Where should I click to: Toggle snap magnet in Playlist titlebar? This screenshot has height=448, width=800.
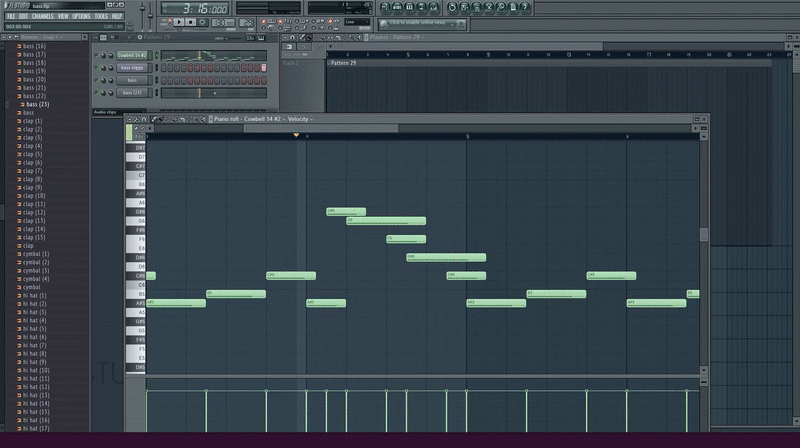[292, 37]
